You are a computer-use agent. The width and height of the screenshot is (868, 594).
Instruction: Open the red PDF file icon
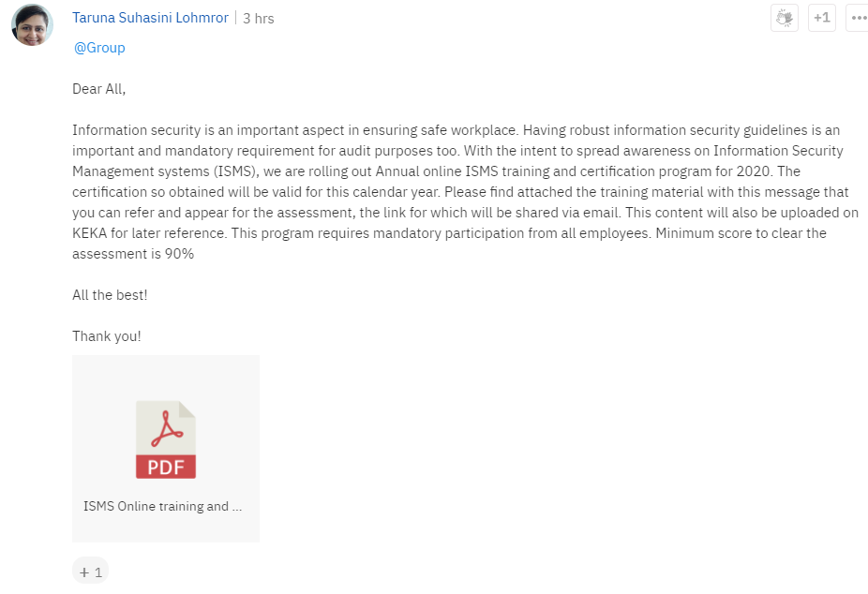click(166, 439)
